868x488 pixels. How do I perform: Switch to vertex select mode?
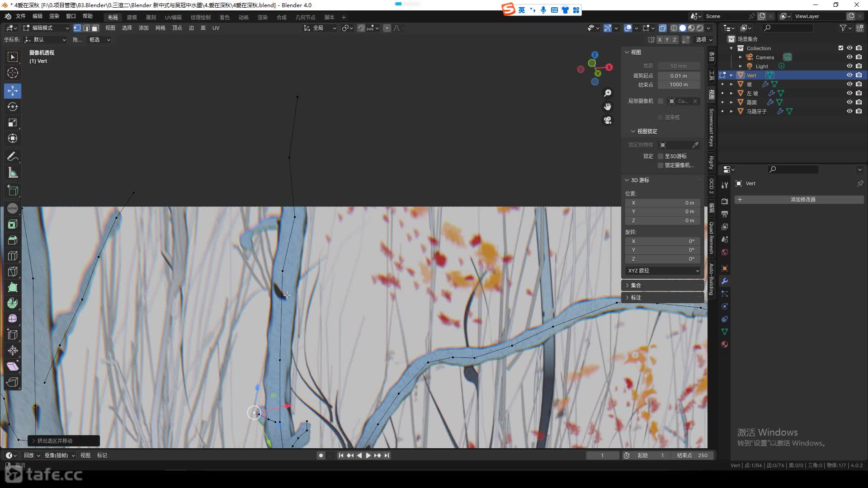coord(77,28)
